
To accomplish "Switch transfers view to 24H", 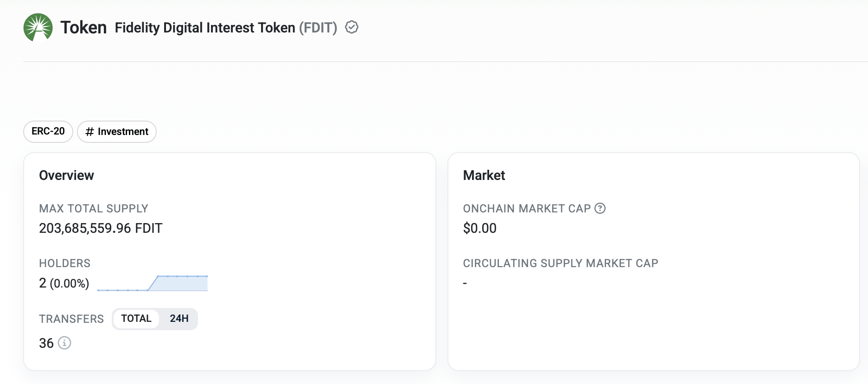I will pos(179,319).
